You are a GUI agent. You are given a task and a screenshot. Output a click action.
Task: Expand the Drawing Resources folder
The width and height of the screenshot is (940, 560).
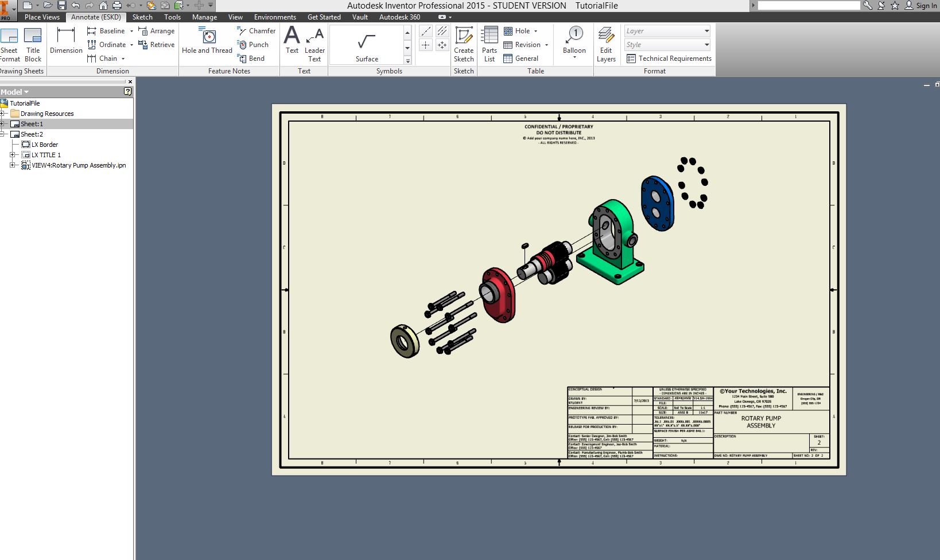tap(2, 114)
